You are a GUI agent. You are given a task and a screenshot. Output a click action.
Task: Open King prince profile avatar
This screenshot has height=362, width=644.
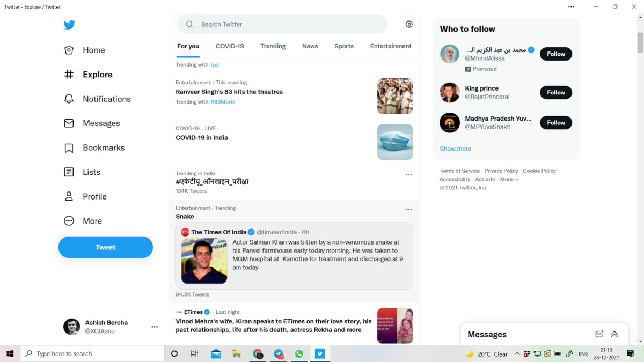point(450,92)
